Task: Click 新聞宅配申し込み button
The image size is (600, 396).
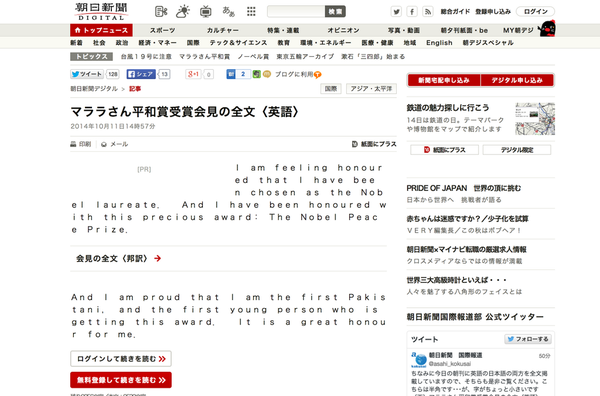Action: coord(444,80)
